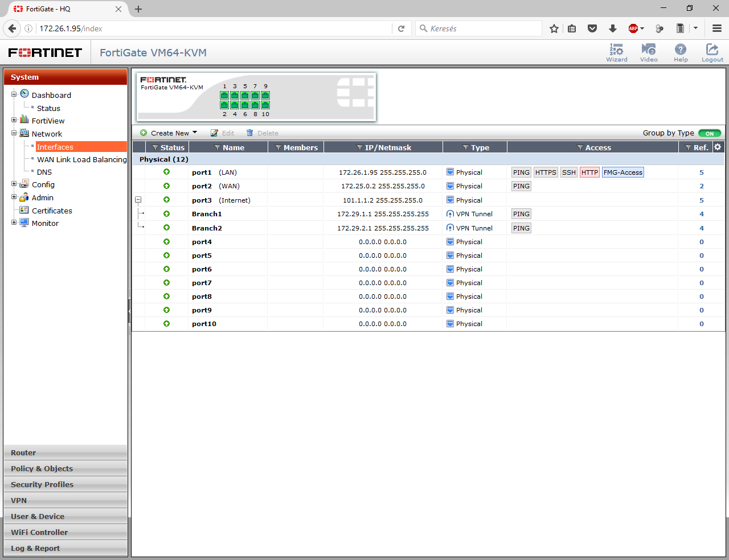The height and width of the screenshot is (560, 729).
Task: Turn off the Group by Type toggle
Action: pyautogui.click(x=709, y=133)
